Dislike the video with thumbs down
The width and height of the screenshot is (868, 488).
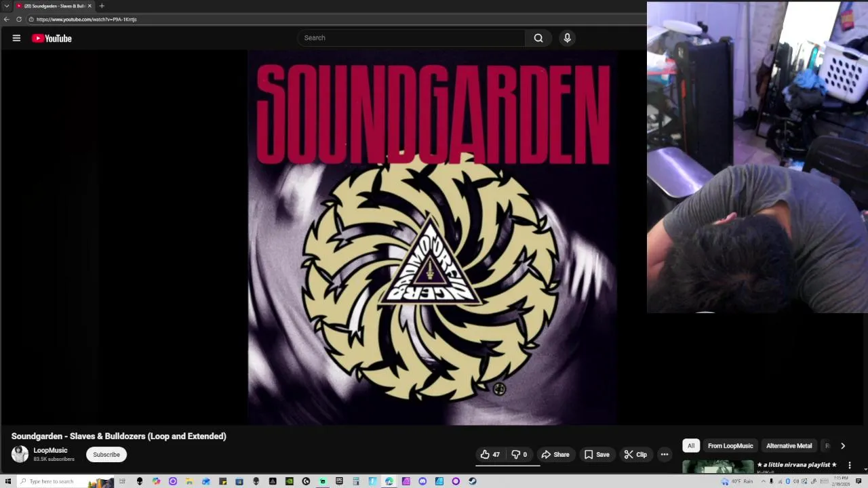pyautogui.click(x=519, y=455)
